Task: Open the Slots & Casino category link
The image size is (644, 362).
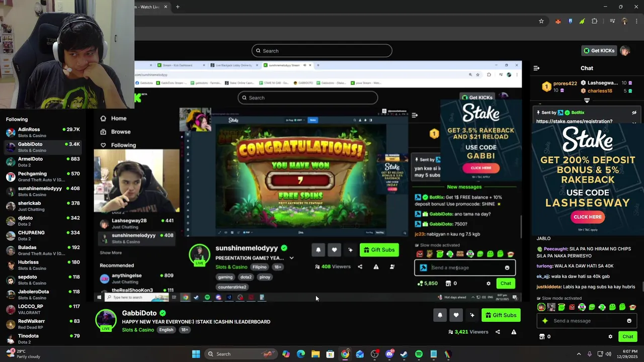Action: 138,330
